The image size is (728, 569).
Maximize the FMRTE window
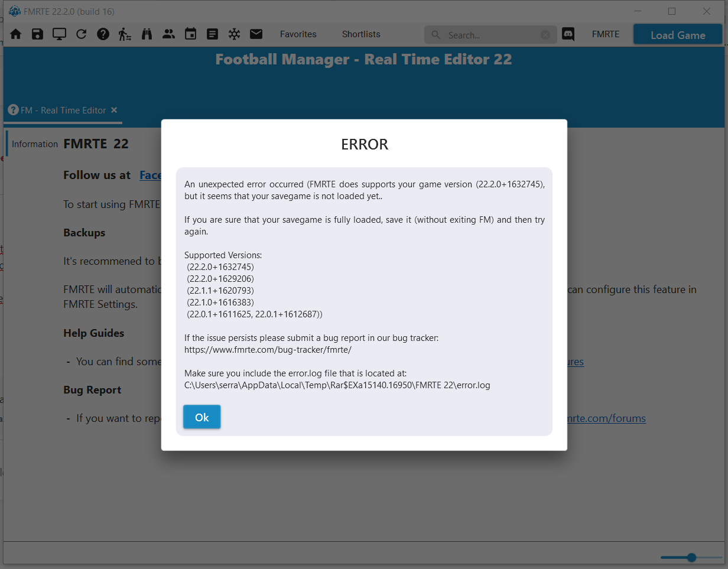(x=672, y=11)
